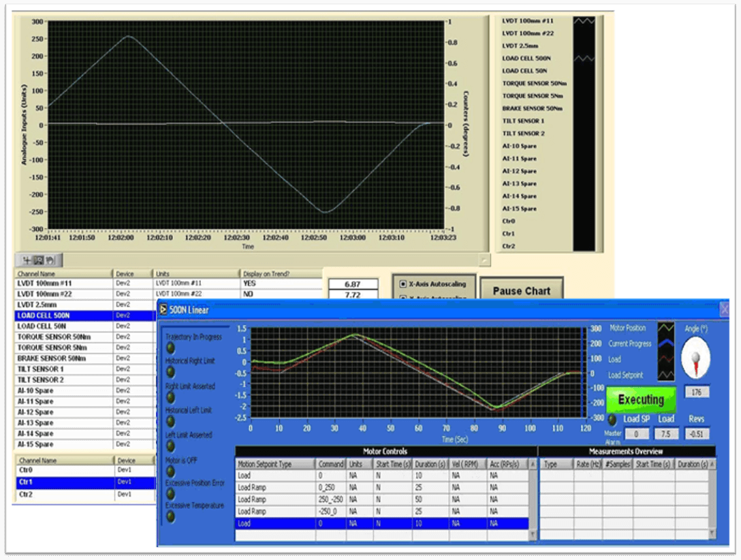The height and width of the screenshot is (560, 741).
Task: Click the LOAD CELL 500N legend plot sample
Action: [x=584, y=59]
